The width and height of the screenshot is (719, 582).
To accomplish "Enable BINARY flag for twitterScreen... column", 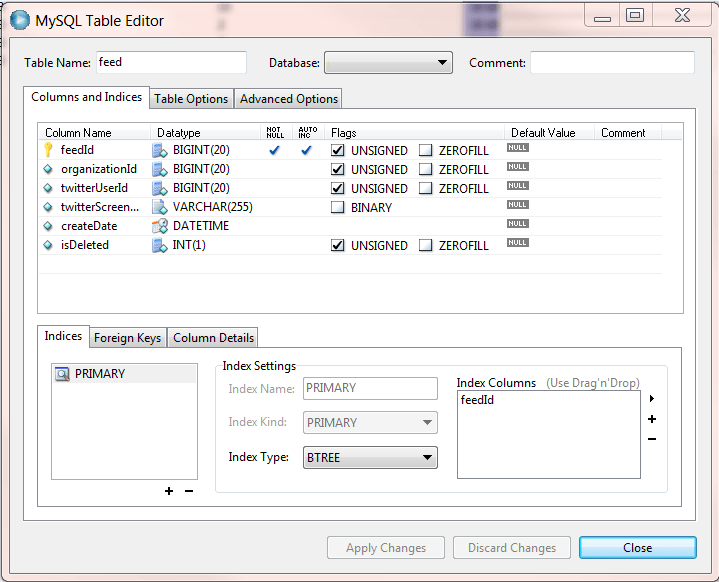I will (x=337, y=207).
